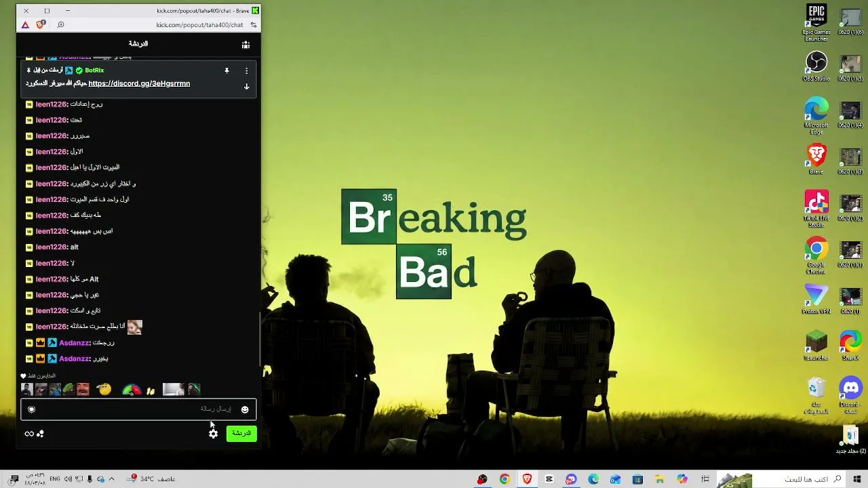
Task: Click Brave Rewards triangle icon
Action: [x=25, y=25]
